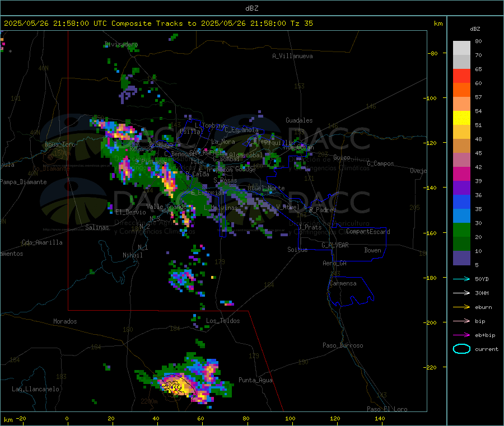Click the Nihuil place label

pyautogui.click(x=133, y=255)
